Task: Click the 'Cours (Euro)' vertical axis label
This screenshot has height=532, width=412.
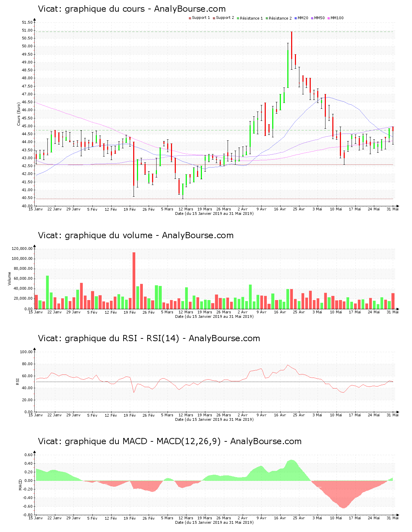Action: 19,114
